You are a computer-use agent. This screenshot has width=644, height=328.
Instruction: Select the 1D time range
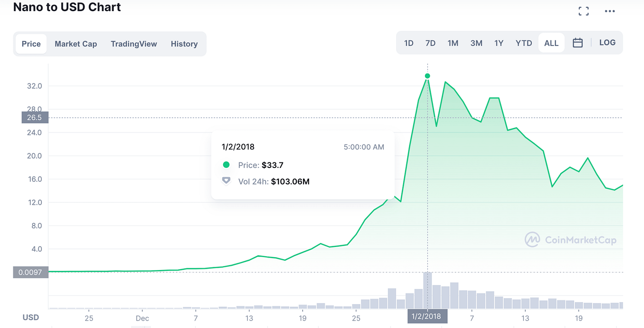pos(408,43)
